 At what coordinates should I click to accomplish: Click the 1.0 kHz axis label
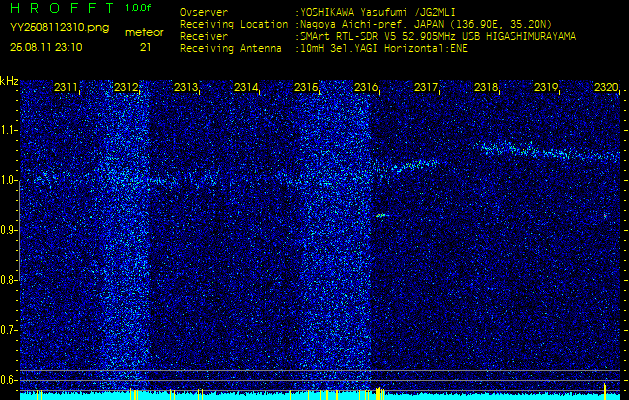9,180
